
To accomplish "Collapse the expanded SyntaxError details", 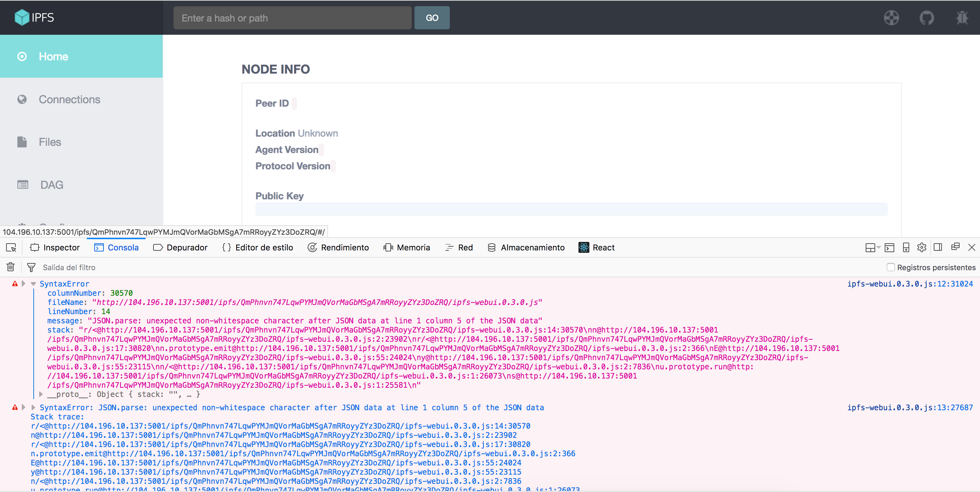I will [33, 284].
